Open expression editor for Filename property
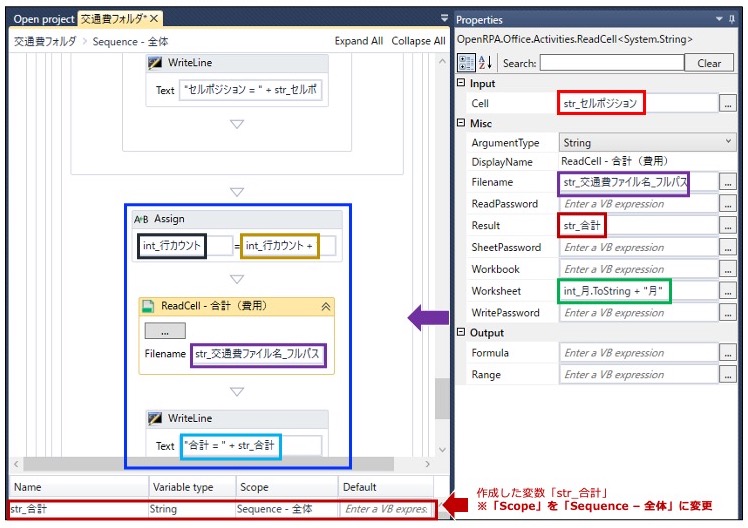 pos(727,182)
